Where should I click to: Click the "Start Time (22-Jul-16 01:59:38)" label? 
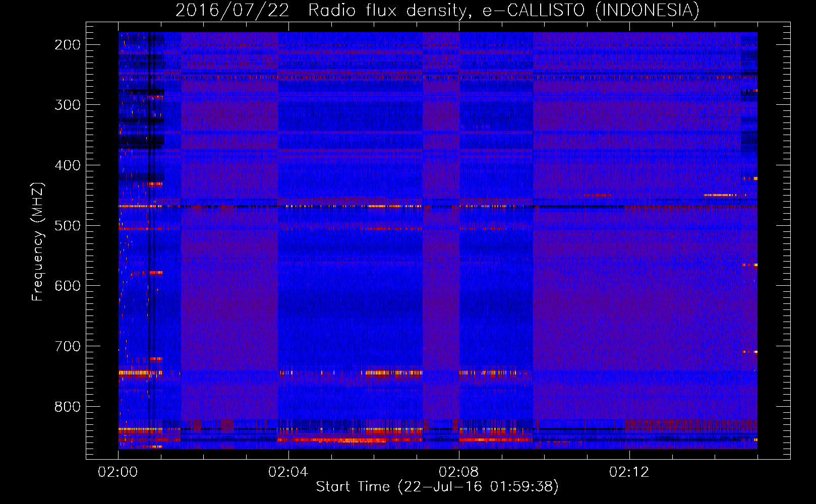[x=437, y=487]
